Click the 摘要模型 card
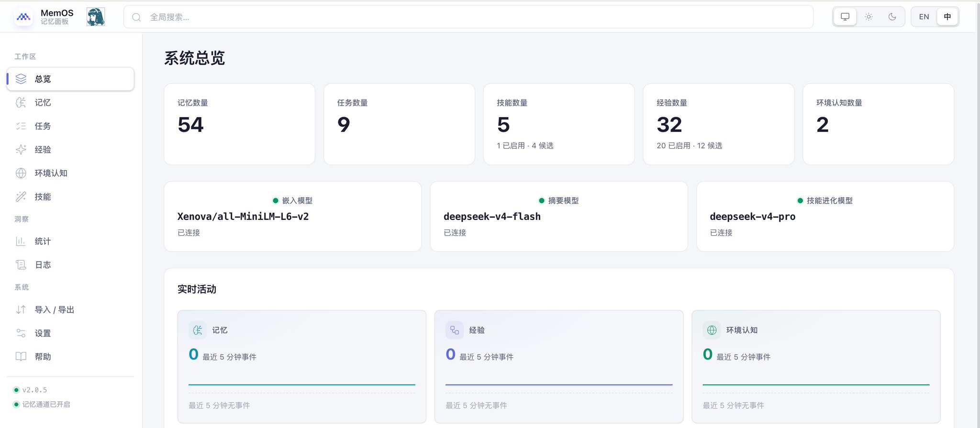This screenshot has height=428, width=980. (559, 216)
